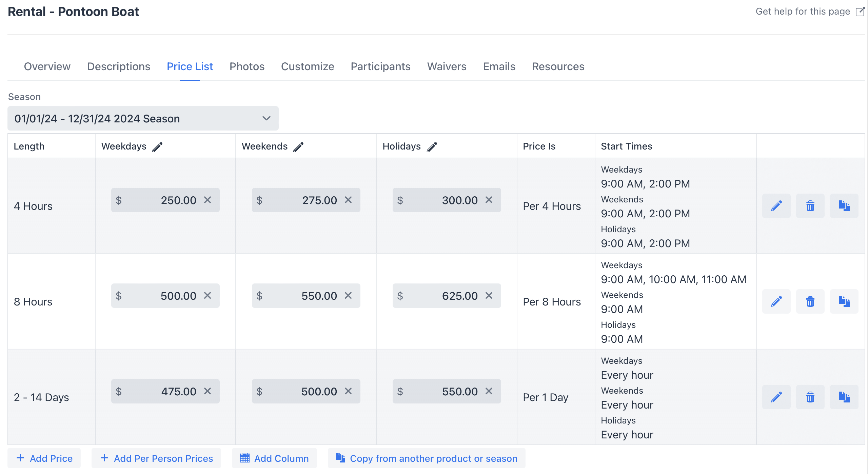Duplicate the 2 - 14 Days price row
Viewport: 868px width, 474px height.
pos(844,397)
